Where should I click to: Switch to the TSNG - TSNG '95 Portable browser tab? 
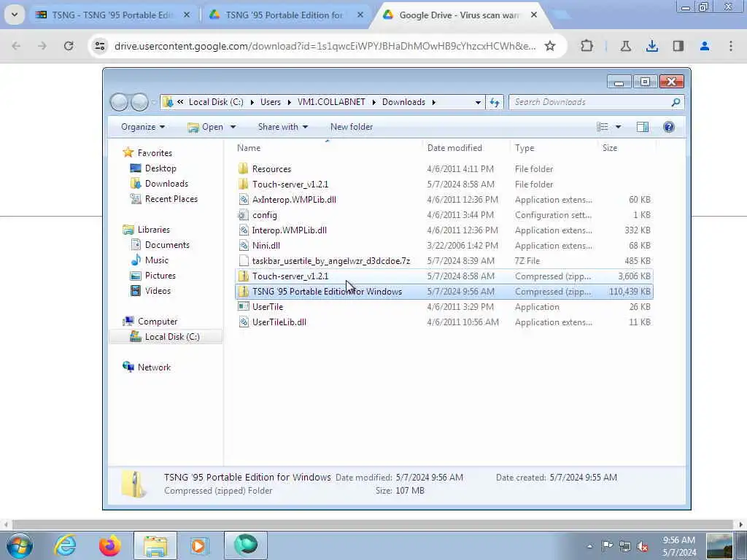click(x=112, y=15)
